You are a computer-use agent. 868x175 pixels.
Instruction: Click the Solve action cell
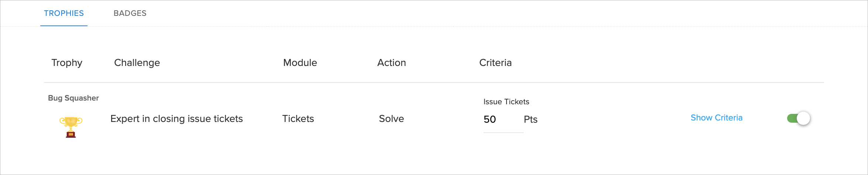tap(391, 119)
